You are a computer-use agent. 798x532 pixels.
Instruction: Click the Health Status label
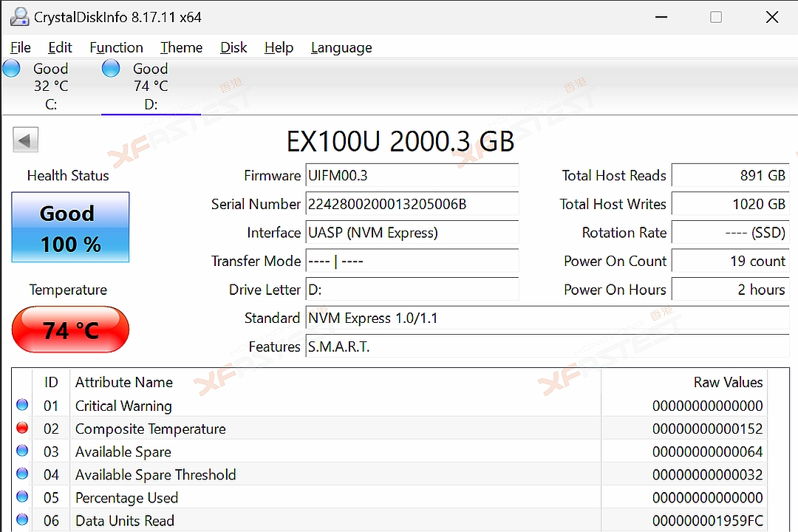(x=68, y=176)
